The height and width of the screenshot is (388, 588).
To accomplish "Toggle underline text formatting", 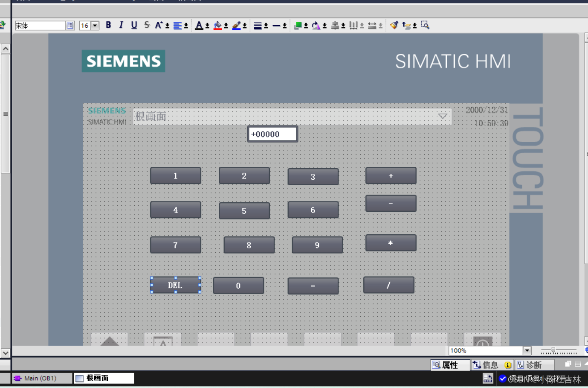I will point(134,25).
